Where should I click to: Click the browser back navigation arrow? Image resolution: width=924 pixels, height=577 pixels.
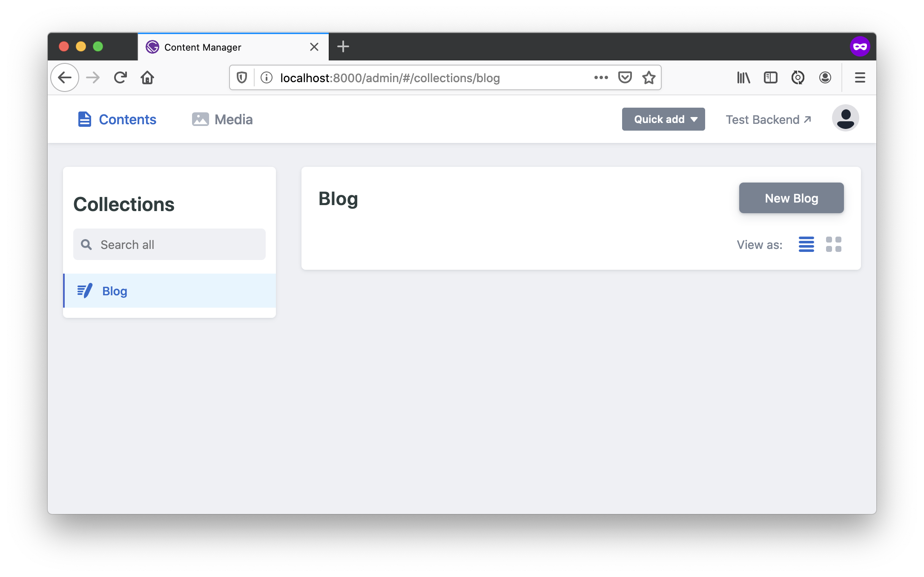[65, 78]
